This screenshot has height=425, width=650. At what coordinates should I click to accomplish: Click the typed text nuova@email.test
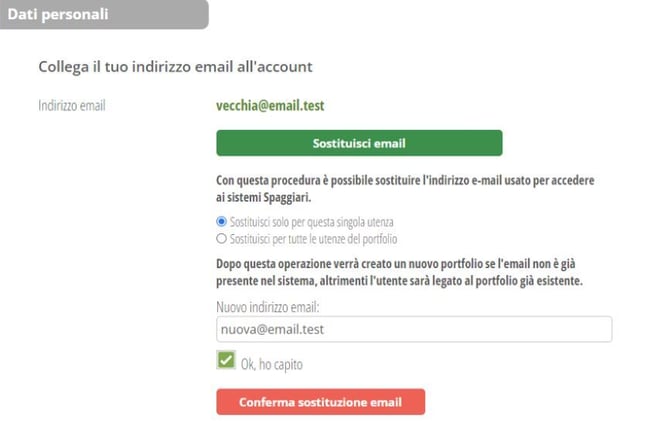271,329
